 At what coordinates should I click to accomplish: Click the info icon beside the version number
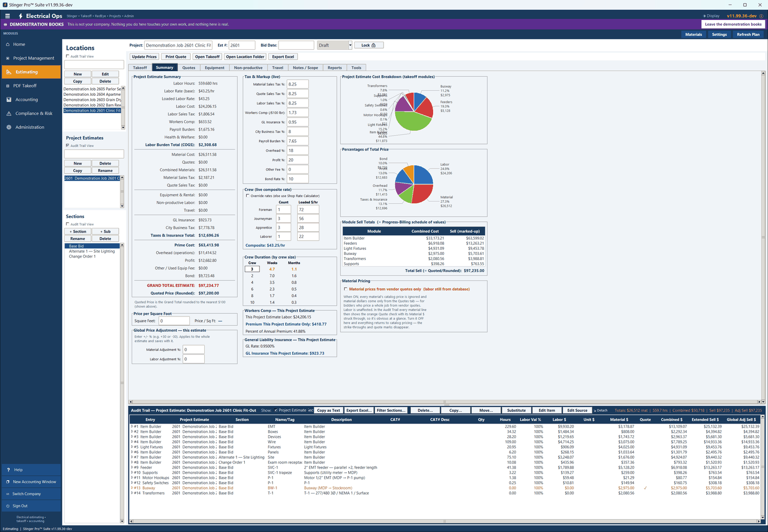pyautogui.click(x=761, y=16)
